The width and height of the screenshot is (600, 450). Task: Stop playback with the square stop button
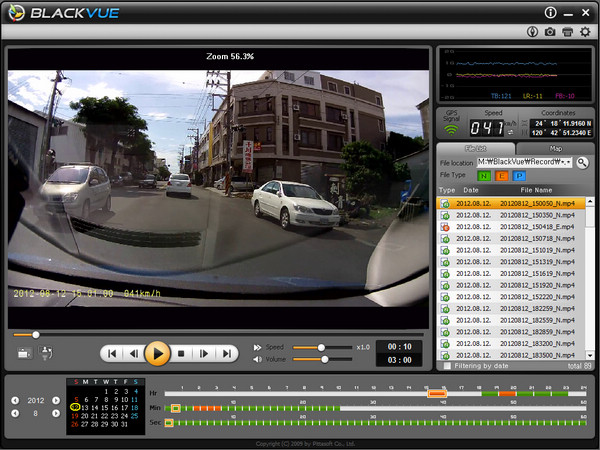pyautogui.click(x=181, y=353)
